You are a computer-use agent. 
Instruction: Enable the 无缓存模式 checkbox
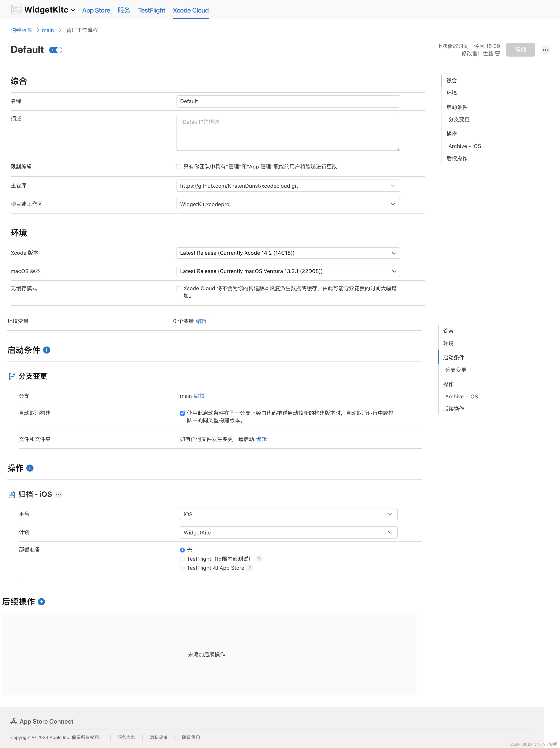(179, 289)
